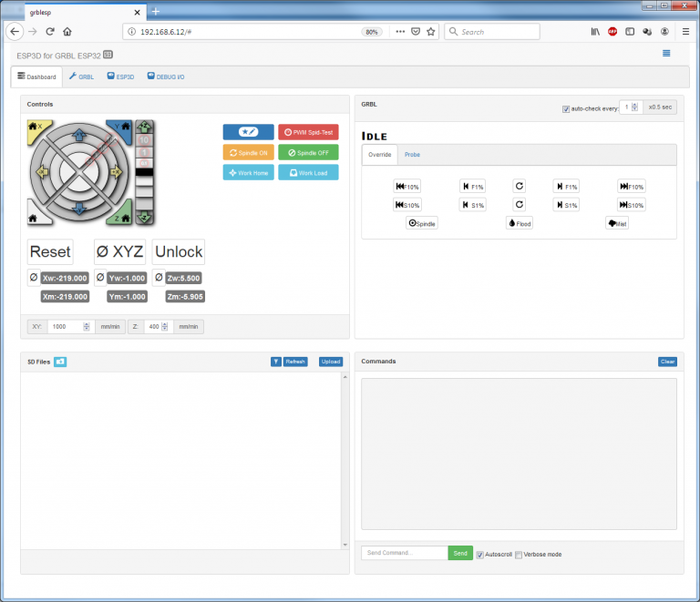Zero the Z work coordinate
Image resolution: width=700 pixels, height=602 pixels.
[x=159, y=278]
